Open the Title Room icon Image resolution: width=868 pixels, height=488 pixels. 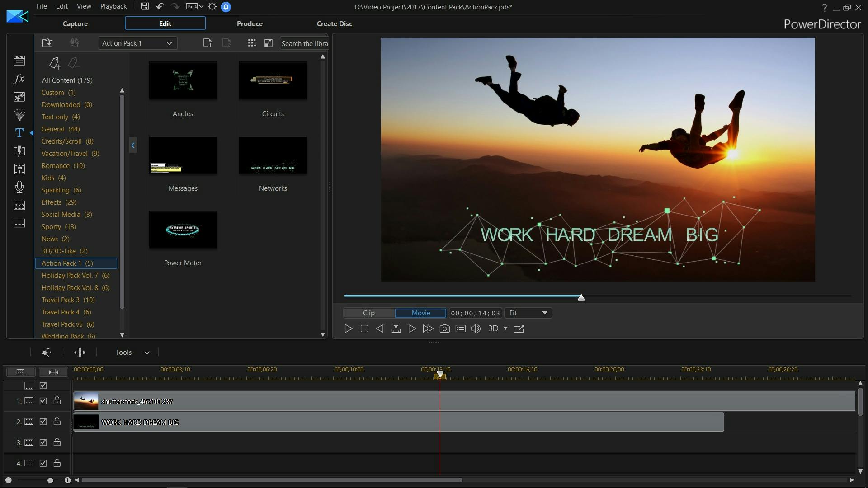coord(19,133)
